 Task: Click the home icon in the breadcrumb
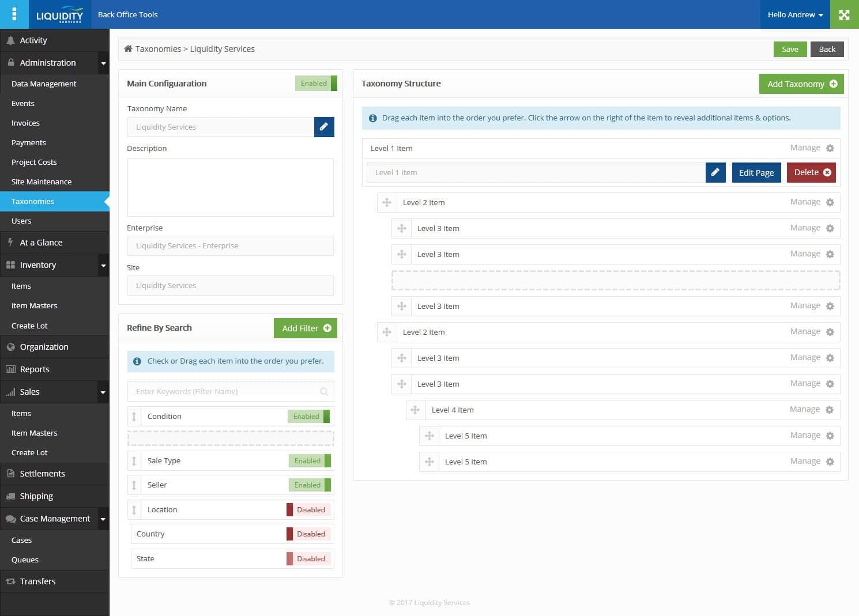coord(128,48)
